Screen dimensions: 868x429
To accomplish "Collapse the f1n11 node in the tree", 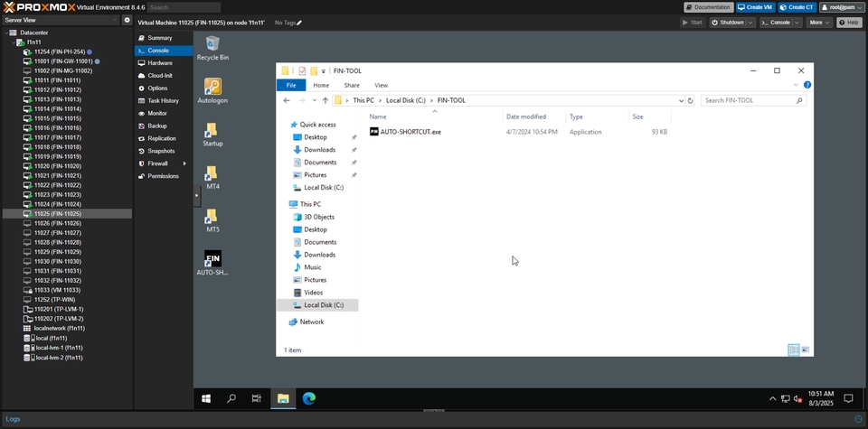I will tap(14, 42).
